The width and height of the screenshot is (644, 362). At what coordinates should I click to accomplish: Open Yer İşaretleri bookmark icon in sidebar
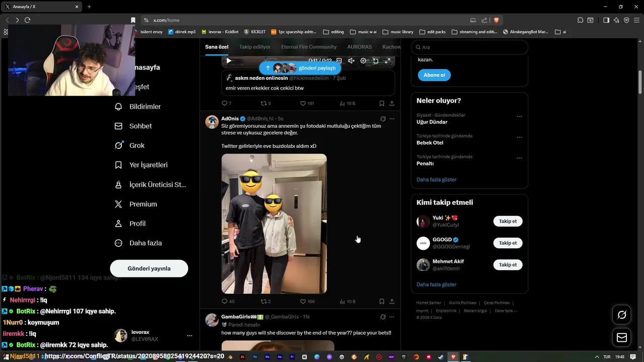[x=119, y=165]
